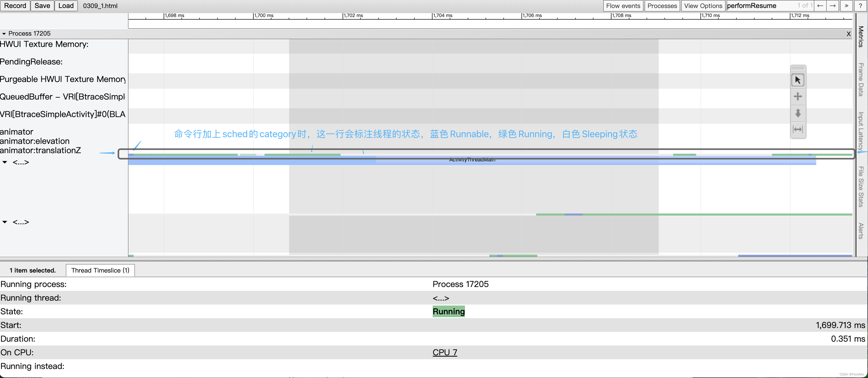Screen dimensions: 868x378
Task: Close Process 17205 track with X
Action: (x=848, y=34)
